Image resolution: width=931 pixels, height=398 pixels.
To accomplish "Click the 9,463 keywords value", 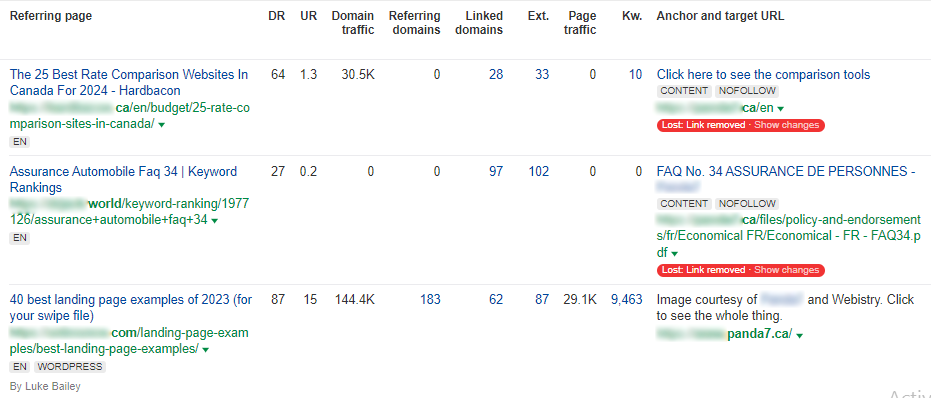I will pos(626,299).
